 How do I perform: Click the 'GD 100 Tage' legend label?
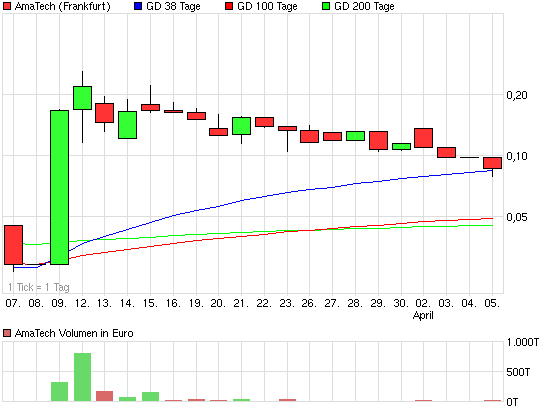pyautogui.click(x=267, y=6)
